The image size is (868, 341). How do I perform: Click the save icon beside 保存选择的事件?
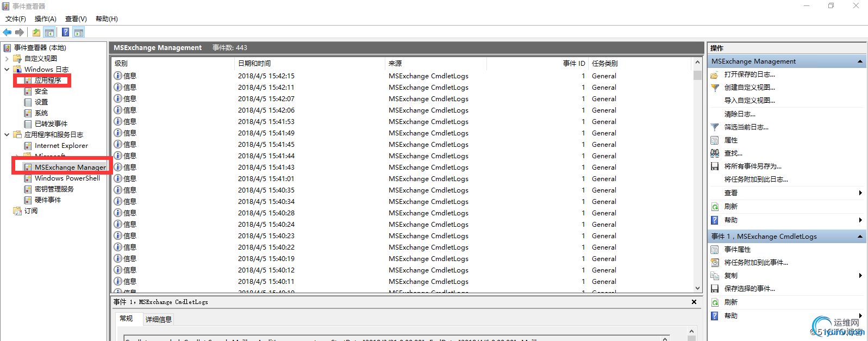[715, 289]
